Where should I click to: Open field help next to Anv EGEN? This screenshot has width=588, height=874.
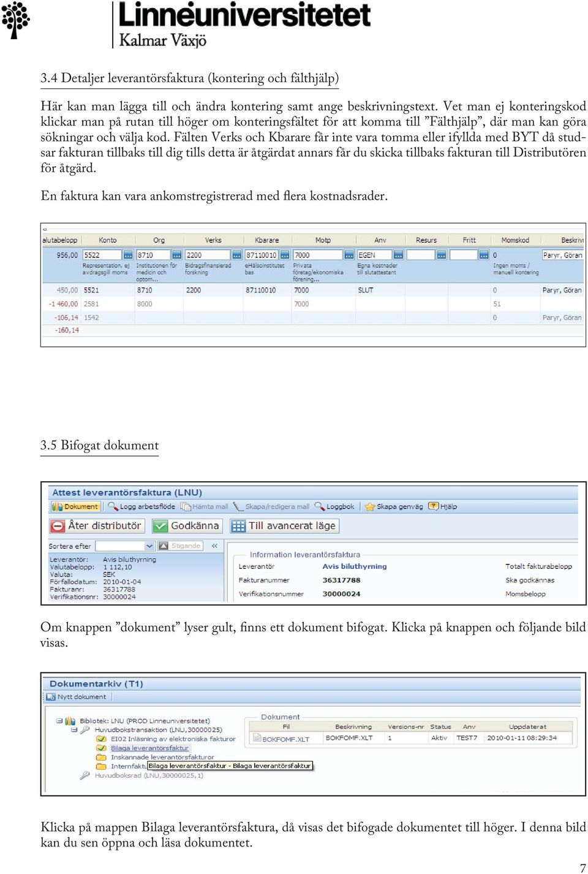pyautogui.click(x=399, y=255)
